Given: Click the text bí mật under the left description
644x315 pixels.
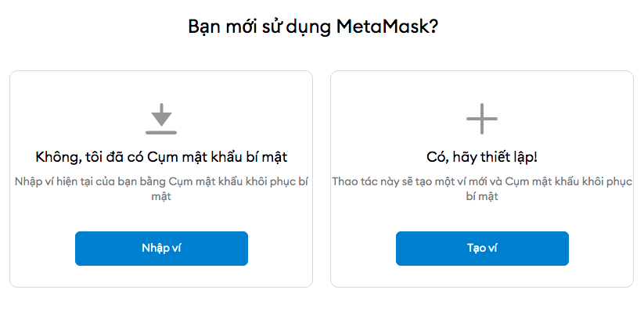Looking at the screenshot, I should coord(161,196).
